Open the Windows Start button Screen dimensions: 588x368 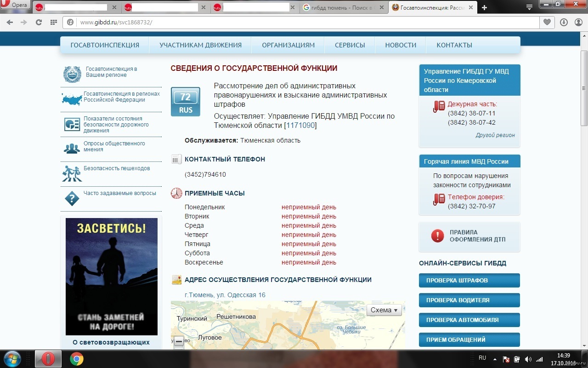11,358
